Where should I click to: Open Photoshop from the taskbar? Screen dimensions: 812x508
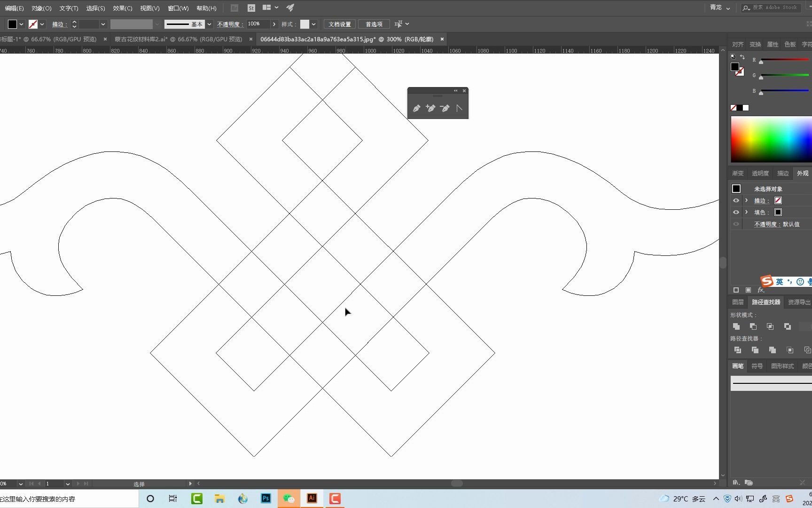tap(266, 499)
